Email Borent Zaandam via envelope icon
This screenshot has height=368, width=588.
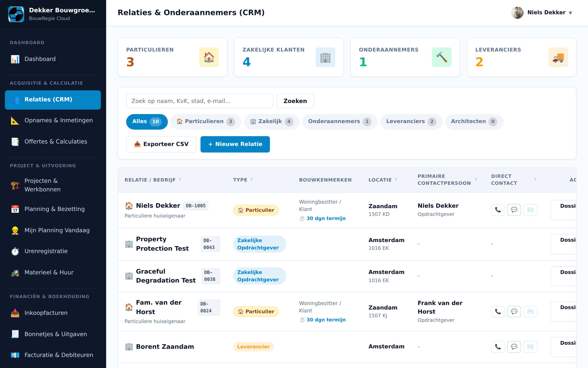[x=530, y=347]
